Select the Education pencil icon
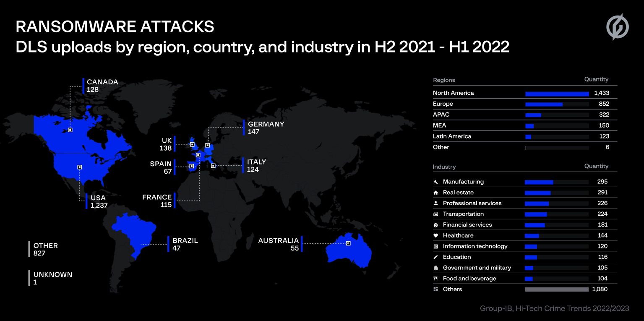The height and width of the screenshot is (321, 644). tap(436, 257)
